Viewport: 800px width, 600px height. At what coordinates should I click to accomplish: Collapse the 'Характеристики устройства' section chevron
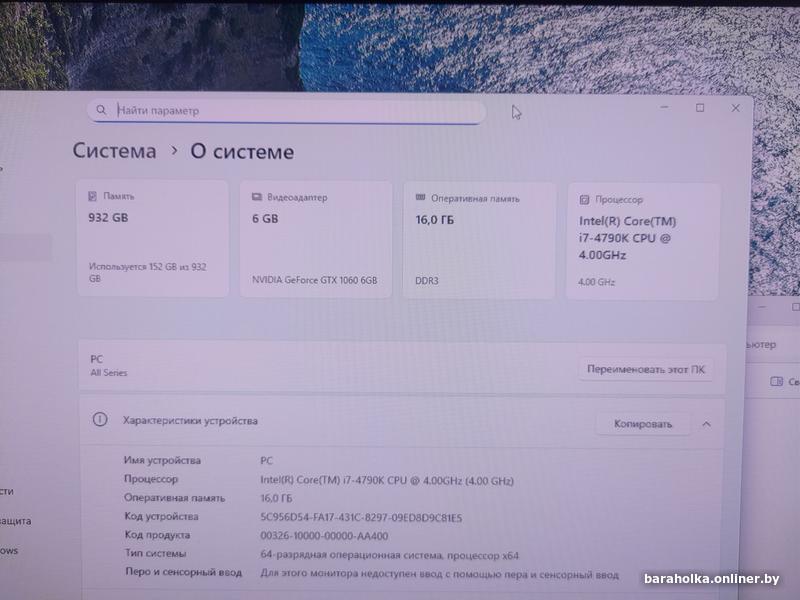pyautogui.click(x=707, y=424)
